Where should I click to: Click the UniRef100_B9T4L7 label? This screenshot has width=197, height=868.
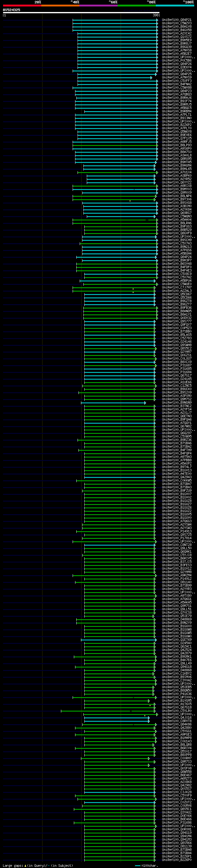pyautogui.click(x=177, y=467)
